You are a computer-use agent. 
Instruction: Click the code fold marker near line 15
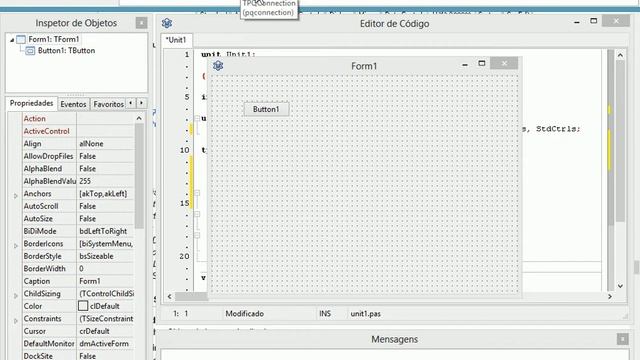point(197,193)
